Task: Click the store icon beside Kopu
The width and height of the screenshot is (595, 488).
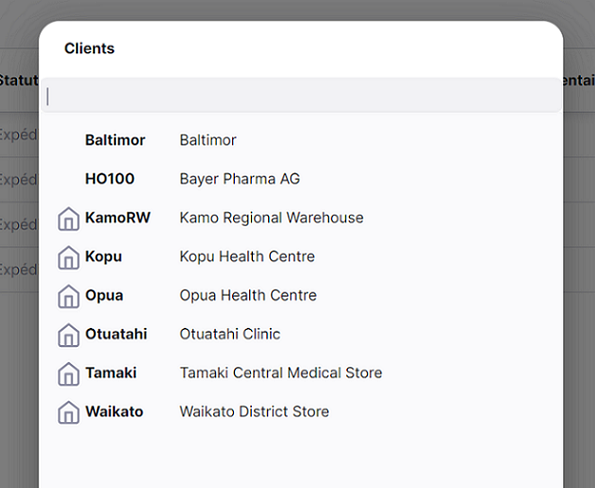Action: click(69, 258)
